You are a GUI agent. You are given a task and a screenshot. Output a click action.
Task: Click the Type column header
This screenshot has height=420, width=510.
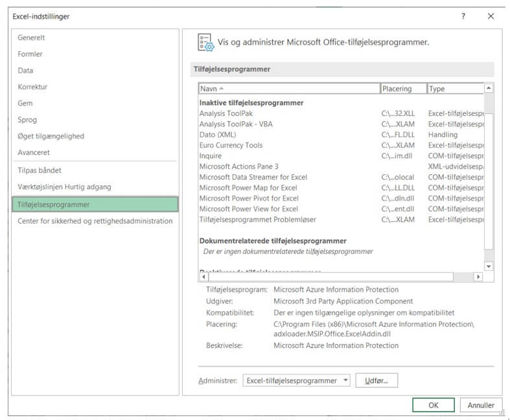pyautogui.click(x=455, y=89)
